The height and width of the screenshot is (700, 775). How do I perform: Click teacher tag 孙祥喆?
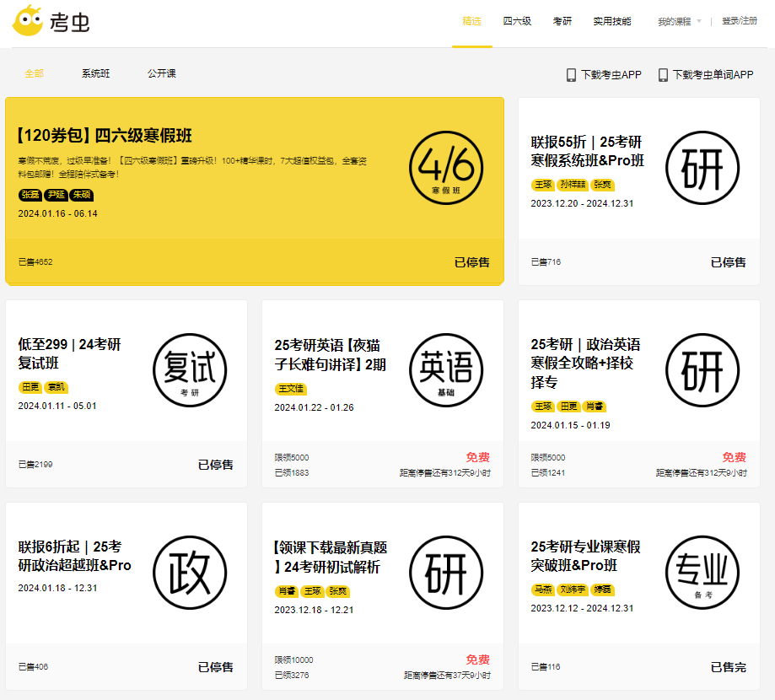pos(573,185)
